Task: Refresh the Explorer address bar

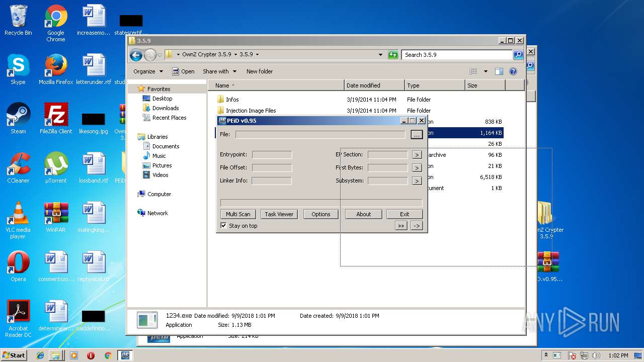Action: [393, 55]
